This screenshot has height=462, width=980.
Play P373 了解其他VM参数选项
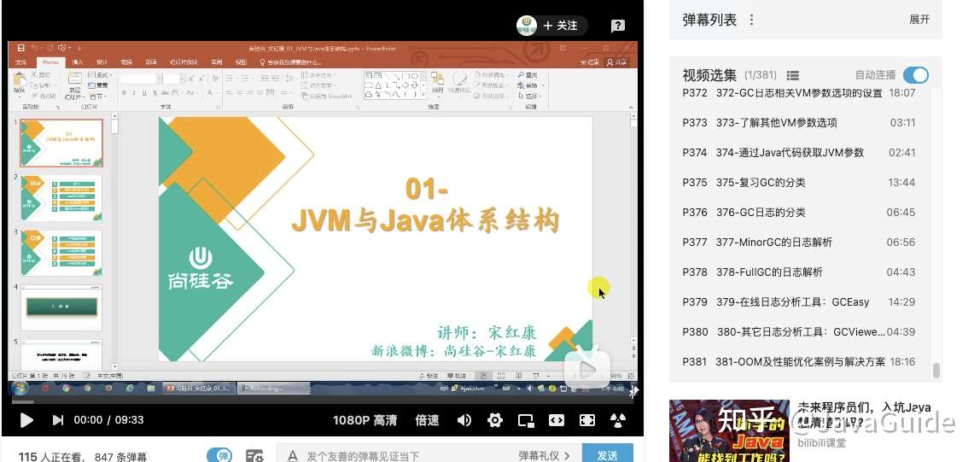click(799, 122)
